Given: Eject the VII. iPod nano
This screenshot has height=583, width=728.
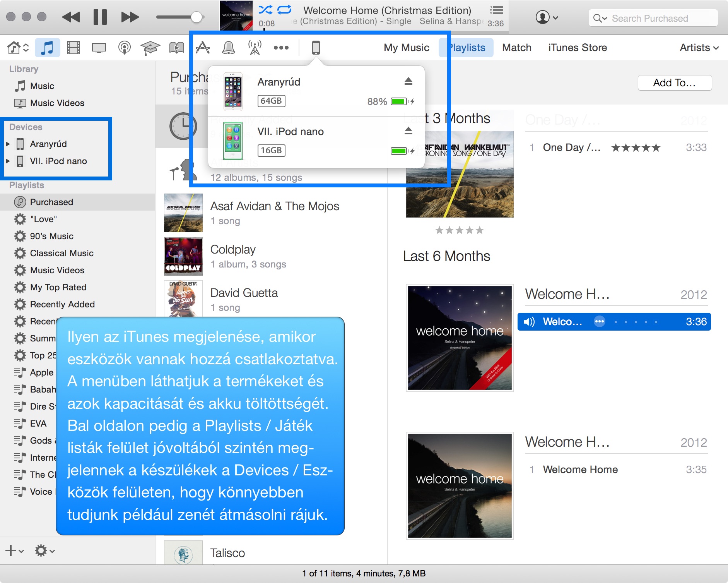Looking at the screenshot, I should 408,131.
